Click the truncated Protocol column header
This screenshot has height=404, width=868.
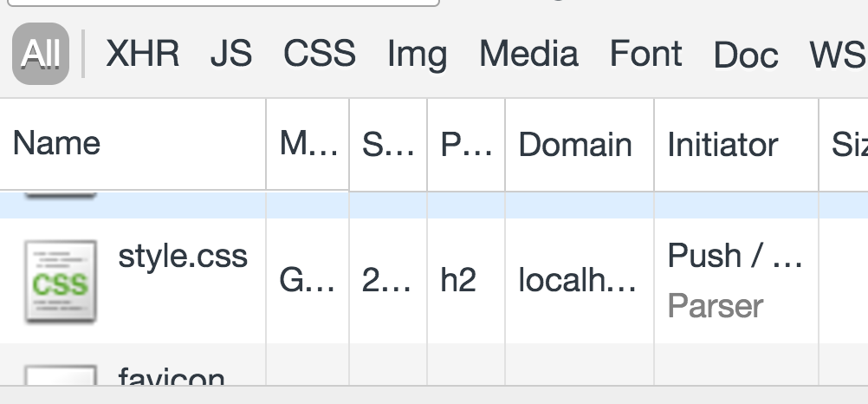click(x=466, y=145)
